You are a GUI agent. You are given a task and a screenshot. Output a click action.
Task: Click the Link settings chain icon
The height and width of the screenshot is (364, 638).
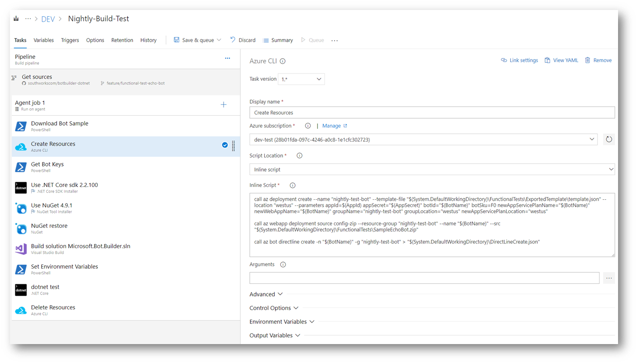(504, 60)
